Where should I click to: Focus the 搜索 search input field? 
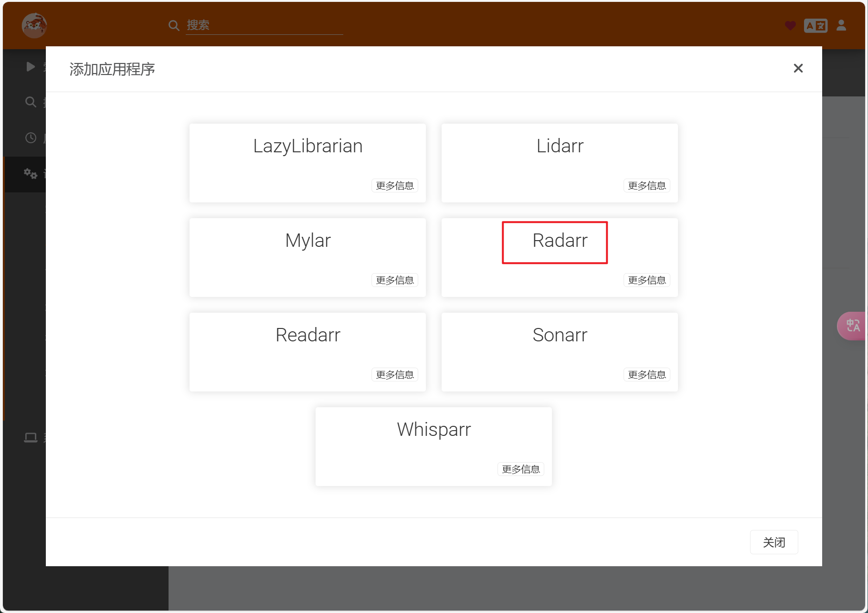(265, 25)
